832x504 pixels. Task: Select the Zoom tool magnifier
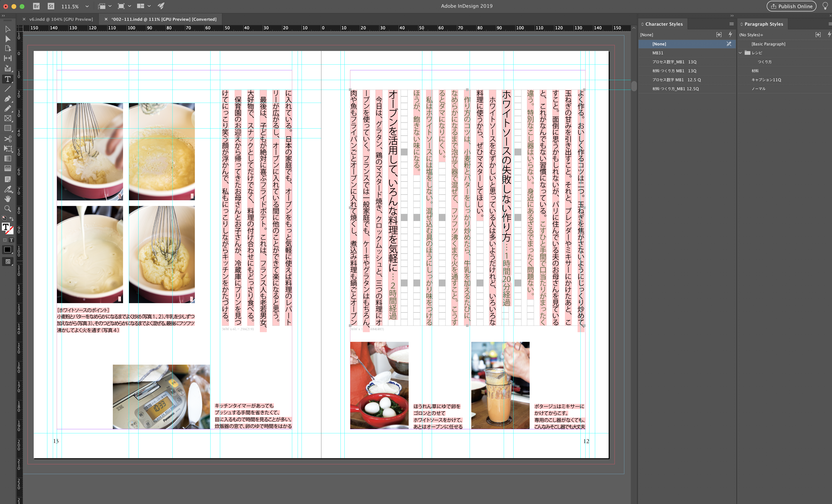point(7,209)
